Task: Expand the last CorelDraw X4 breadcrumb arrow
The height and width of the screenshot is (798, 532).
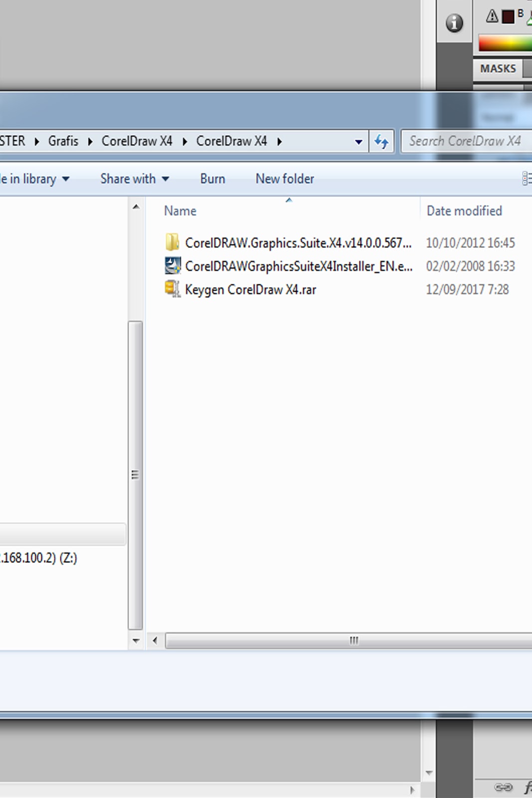Action: [x=279, y=142]
